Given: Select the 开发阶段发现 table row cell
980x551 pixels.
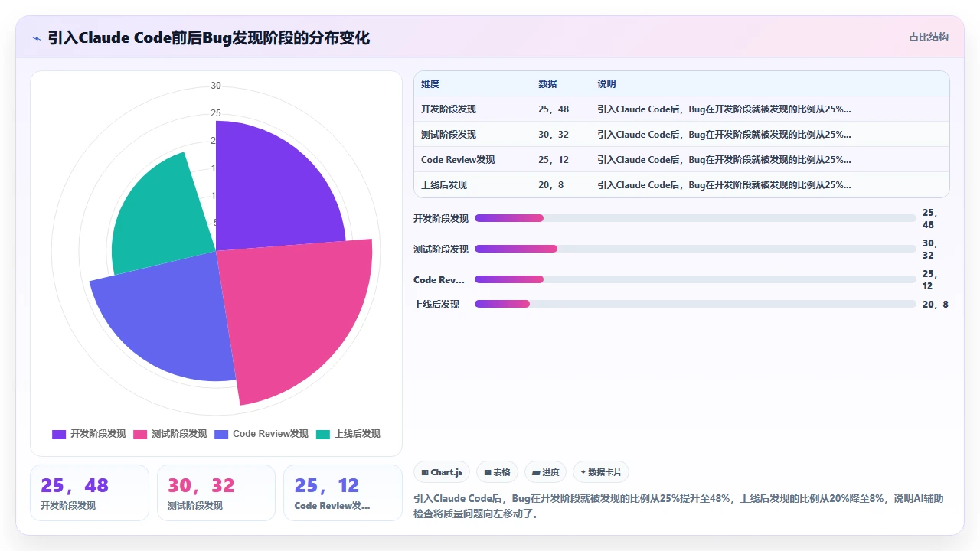Looking at the screenshot, I should [x=449, y=109].
